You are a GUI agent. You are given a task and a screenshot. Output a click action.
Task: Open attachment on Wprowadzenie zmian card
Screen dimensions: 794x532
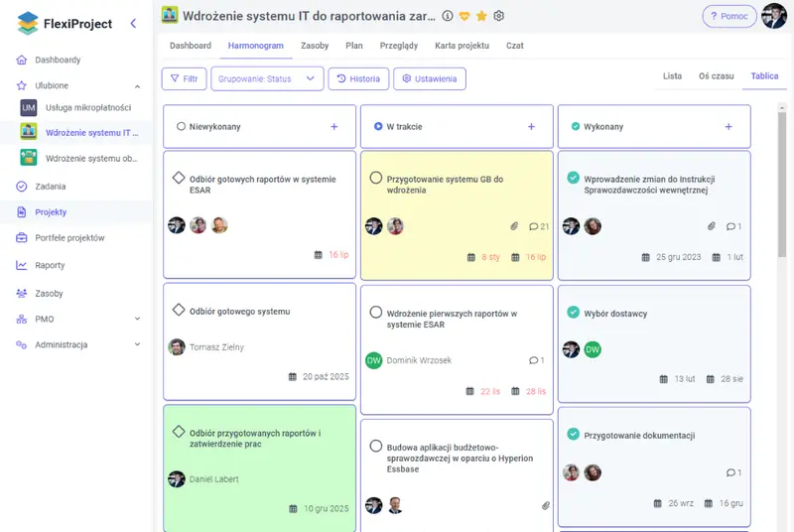pyautogui.click(x=712, y=226)
